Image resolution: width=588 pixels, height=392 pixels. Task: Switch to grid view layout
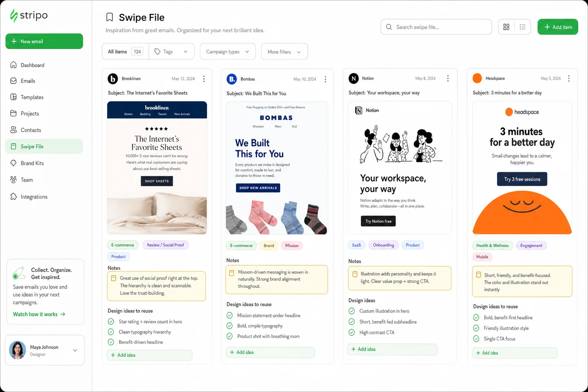(506, 27)
